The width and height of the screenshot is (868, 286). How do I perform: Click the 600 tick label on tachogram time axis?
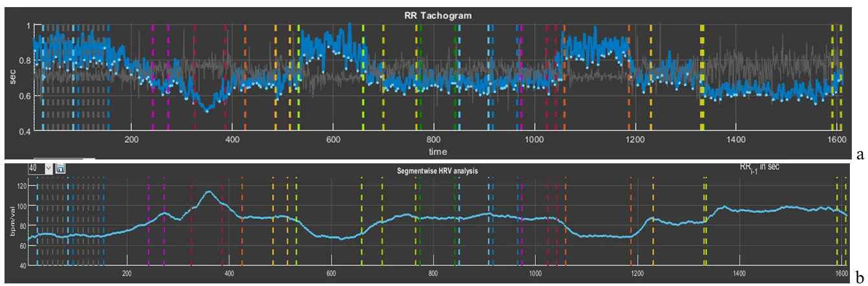[332, 140]
